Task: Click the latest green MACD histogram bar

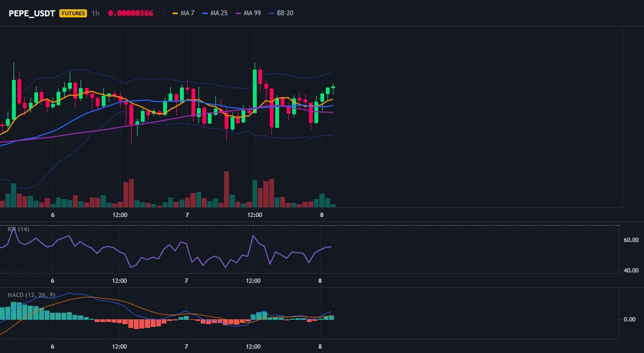Action: click(x=331, y=318)
